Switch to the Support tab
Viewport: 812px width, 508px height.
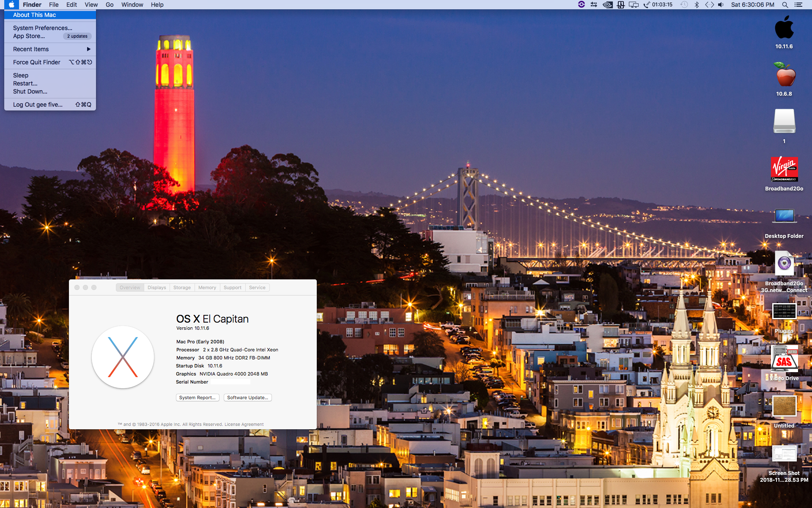coord(233,287)
